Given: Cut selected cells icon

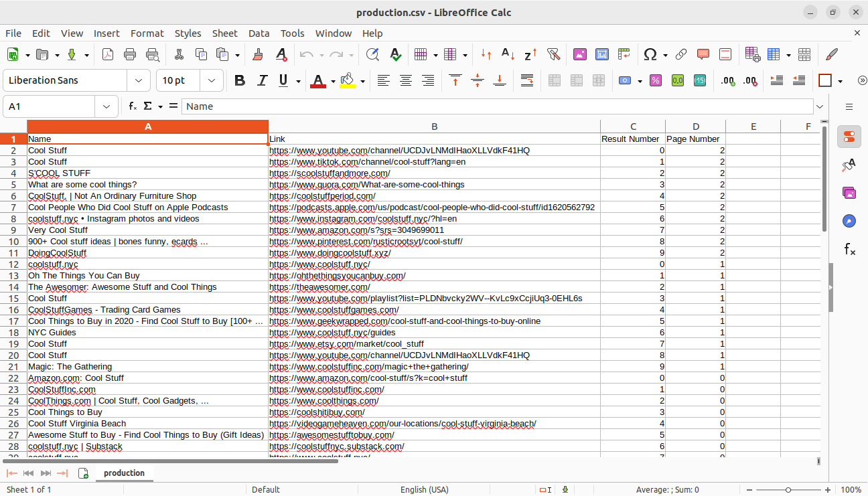Looking at the screenshot, I should [179, 55].
